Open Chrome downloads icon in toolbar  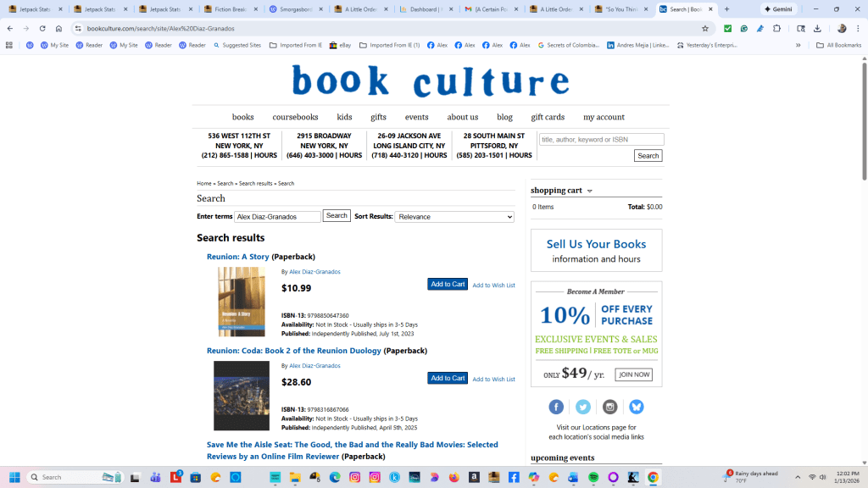(x=817, y=28)
